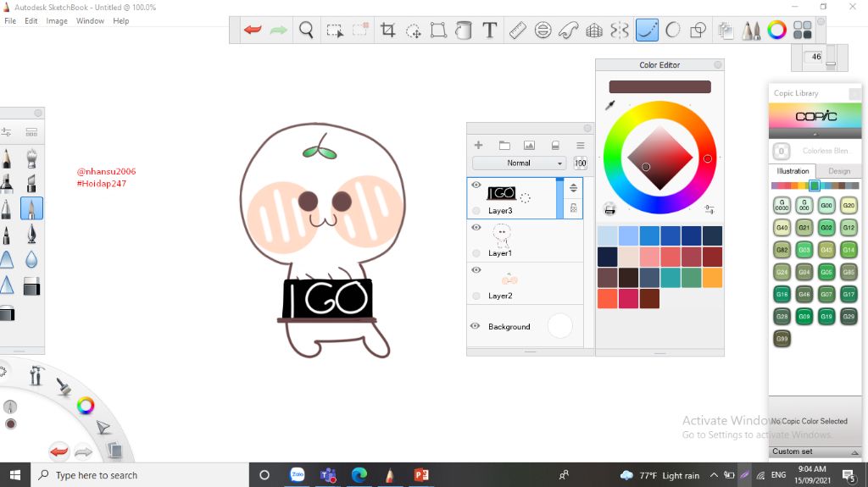Open the Layer Editor from toolbar
This screenshot has height=487, width=868.
point(726,30)
